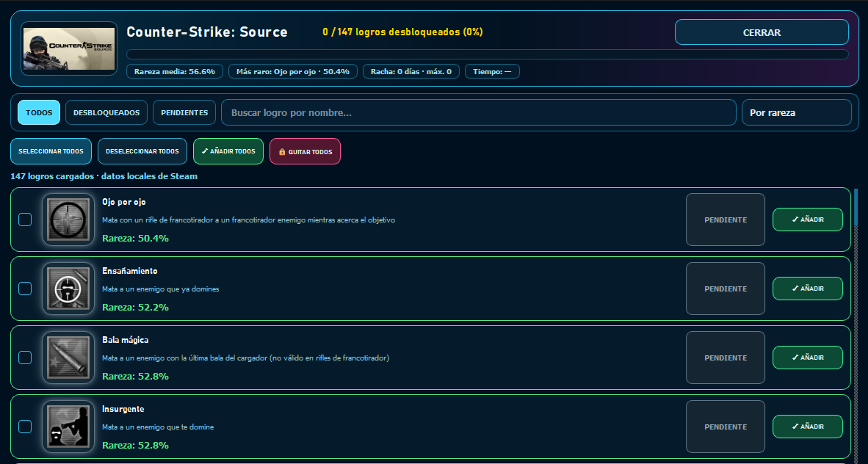
Task: Click the red QUITAR TODOS button
Action: (305, 151)
